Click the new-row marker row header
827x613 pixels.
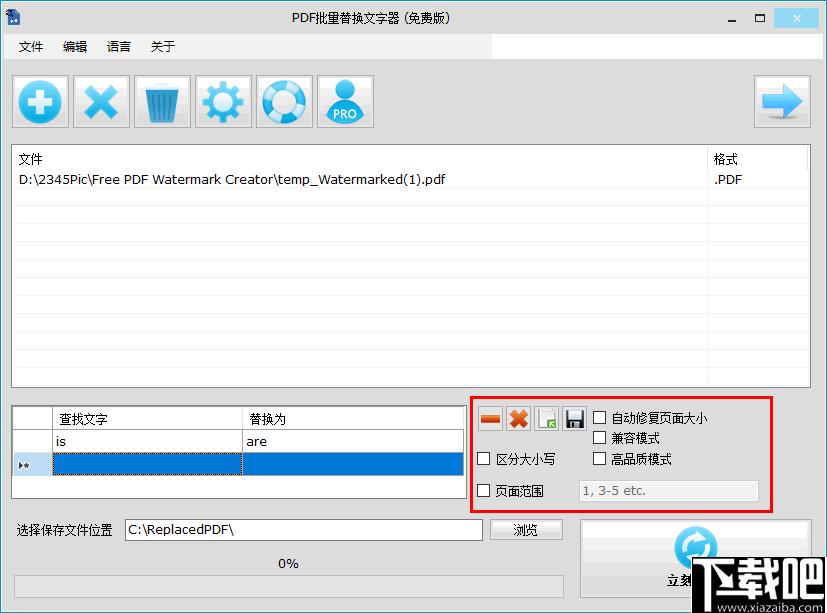tap(33, 464)
